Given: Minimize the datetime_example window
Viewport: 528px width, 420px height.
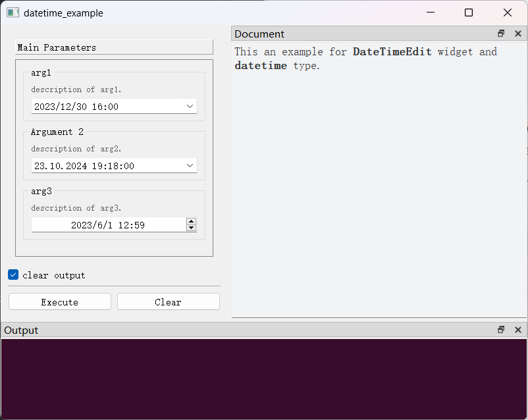Looking at the screenshot, I should (431, 13).
